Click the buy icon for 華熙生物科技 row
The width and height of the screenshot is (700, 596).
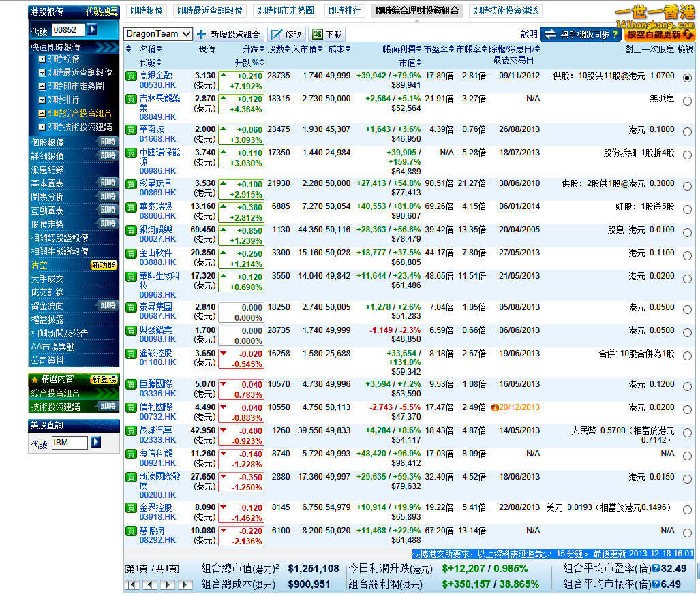tap(131, 277)
